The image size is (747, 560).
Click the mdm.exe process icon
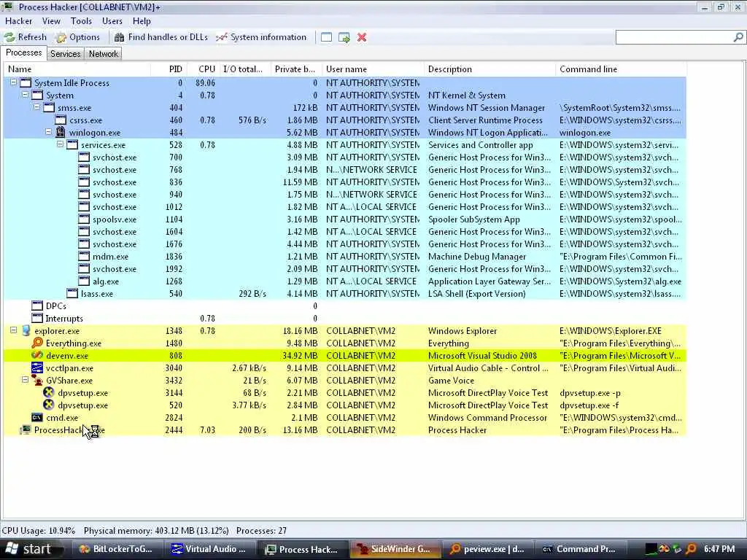pyautogui.click(x=84, y=256)
